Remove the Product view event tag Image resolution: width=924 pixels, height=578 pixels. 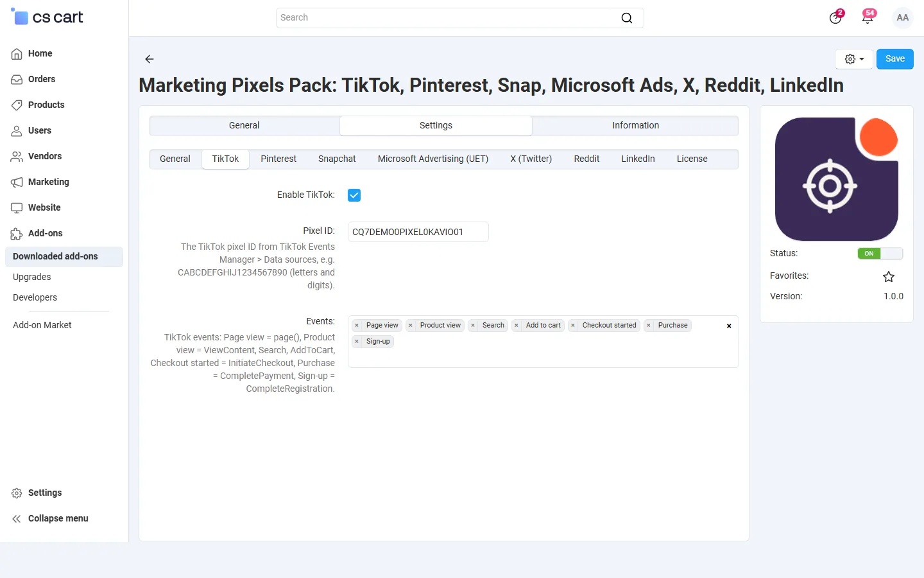point(411,326)
